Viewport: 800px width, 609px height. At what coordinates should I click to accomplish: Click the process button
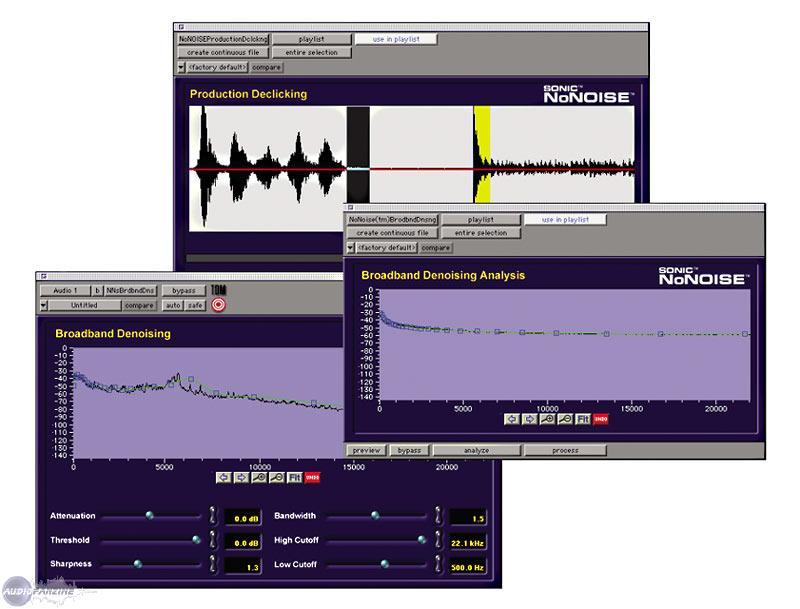click(564, 451)
